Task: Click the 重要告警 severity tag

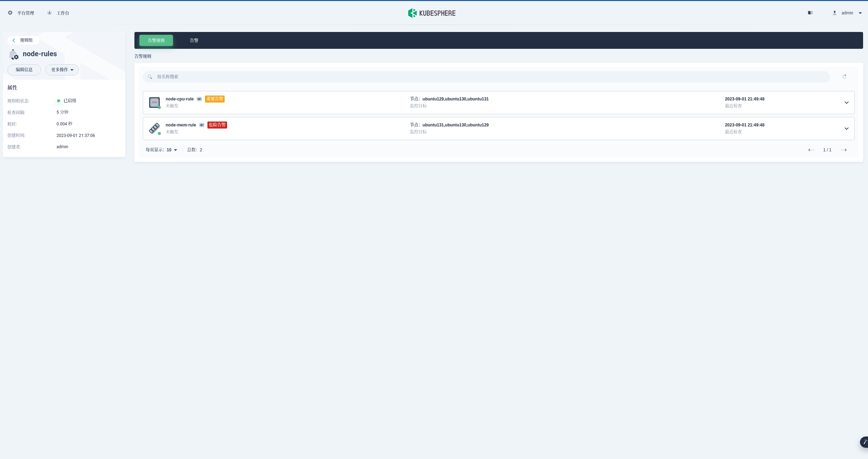Action: click(215, 99)
